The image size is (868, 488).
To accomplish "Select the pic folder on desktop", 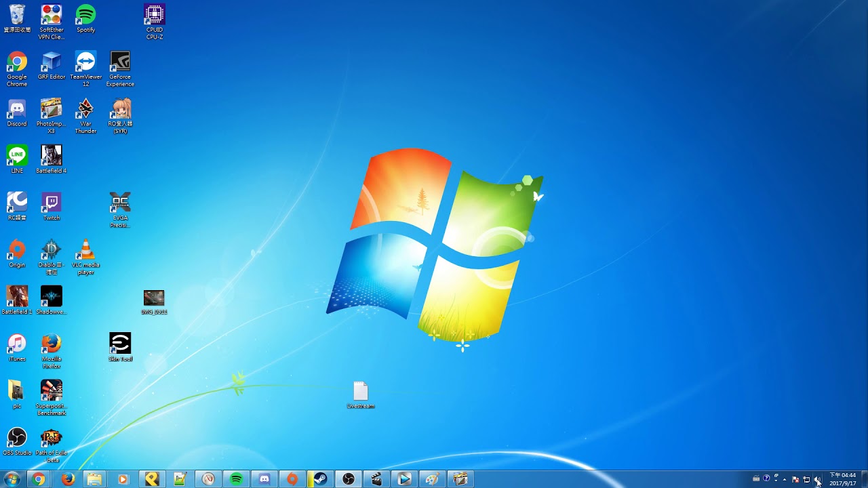I will tap(17, 393).
